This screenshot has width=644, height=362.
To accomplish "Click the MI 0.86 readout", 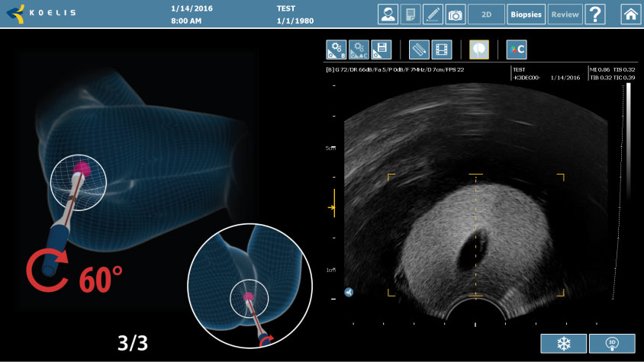I will coord(600,70).
